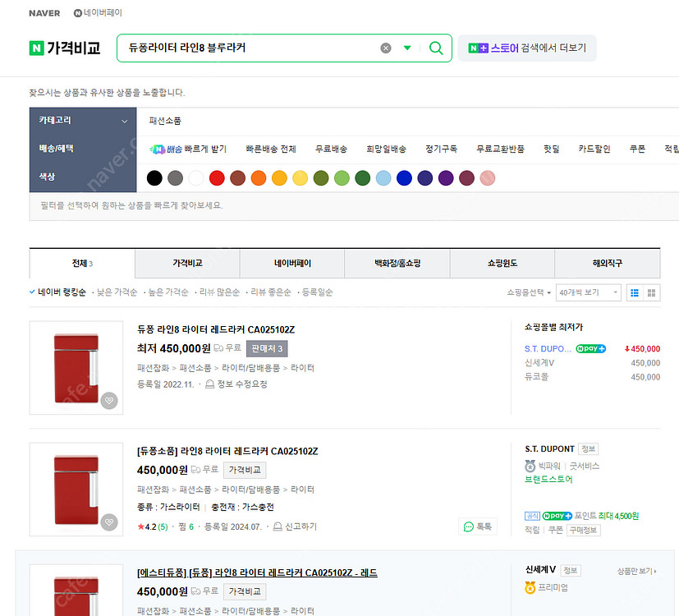This screenshot has height=616, width=679.
Task: Sort by 낮은 가격순
Action: [117, 292]
